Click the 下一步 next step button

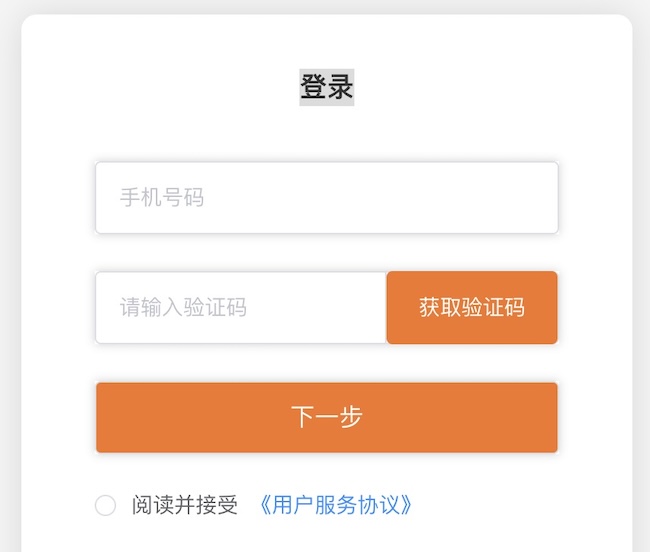(x=326, y=417)
